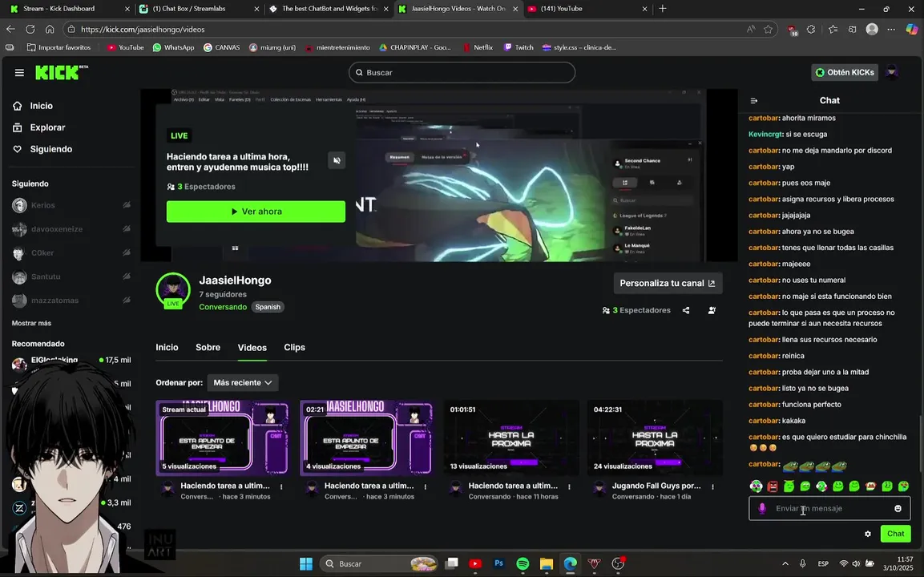The image size is (924, 577).
Task: Open Photoshop from the taskbar
Action: tap(498, 564)
